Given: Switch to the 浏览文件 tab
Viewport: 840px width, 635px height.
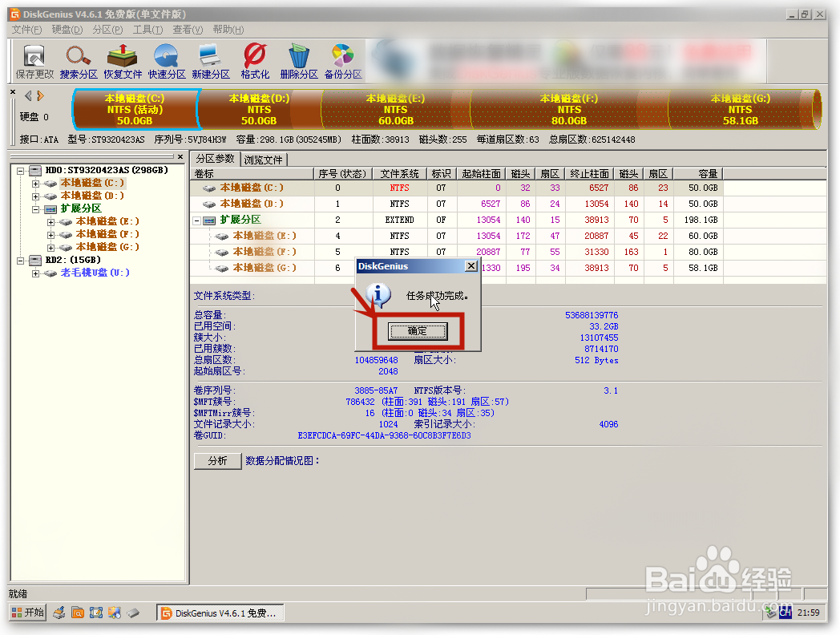Looking at the screenshot, I should coord(263,160).
